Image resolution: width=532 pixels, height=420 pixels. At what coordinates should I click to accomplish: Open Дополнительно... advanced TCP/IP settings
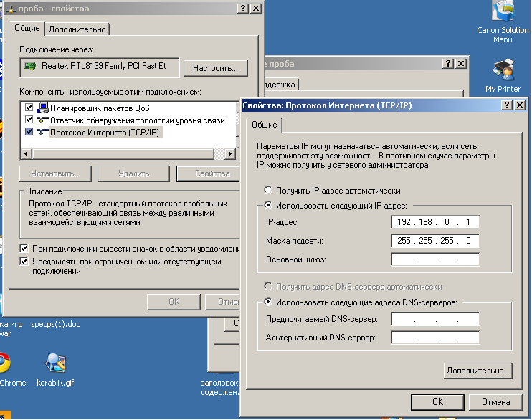pyautogui.click(x=478, y=371)
